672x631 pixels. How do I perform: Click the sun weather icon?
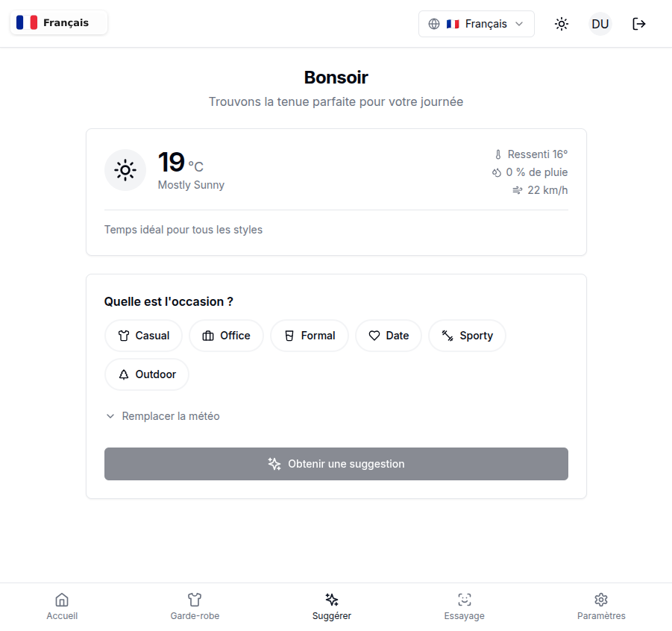125,170
